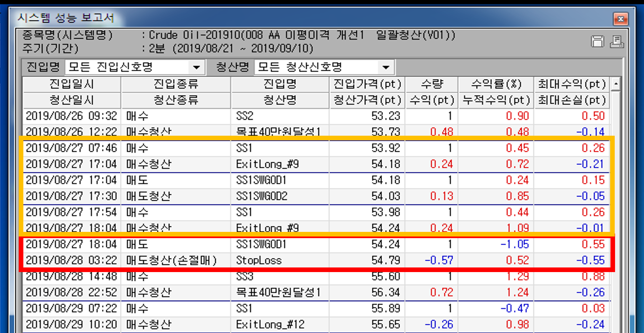This screenshot has height=333, width=644.
Task: Click the SS1SWGOD2 exit name cell
Action: [x=262, y=196]
